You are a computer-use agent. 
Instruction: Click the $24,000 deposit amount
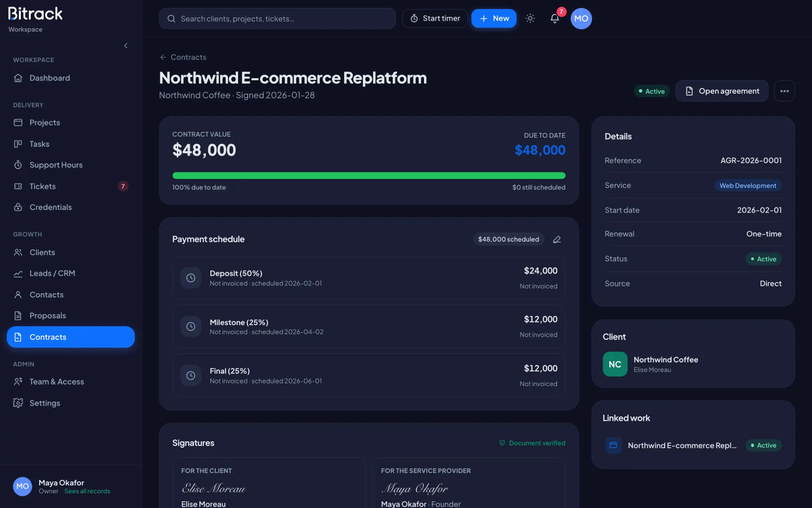(541, 271)
